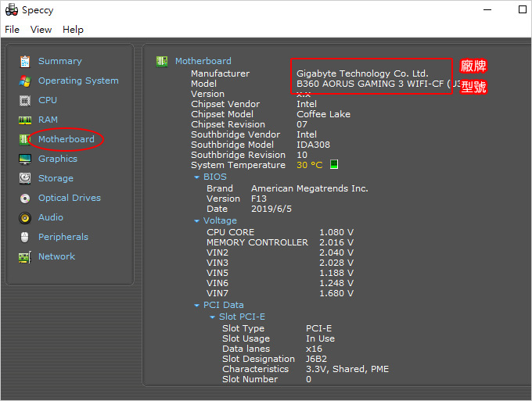Open the Operating System section
The image size is (532, 401).
pos(78,81)
